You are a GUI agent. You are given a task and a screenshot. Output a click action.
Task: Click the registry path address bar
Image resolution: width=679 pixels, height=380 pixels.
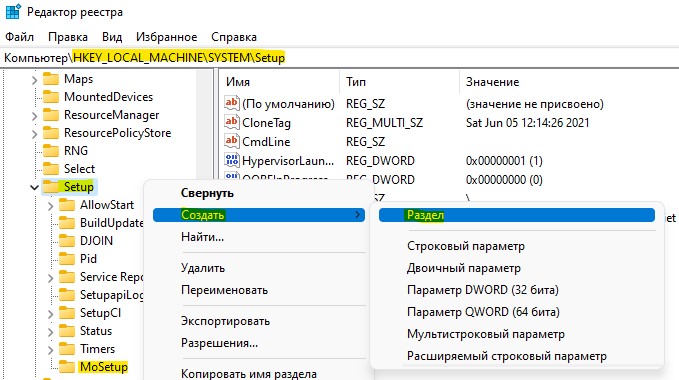tap(340, 58)
